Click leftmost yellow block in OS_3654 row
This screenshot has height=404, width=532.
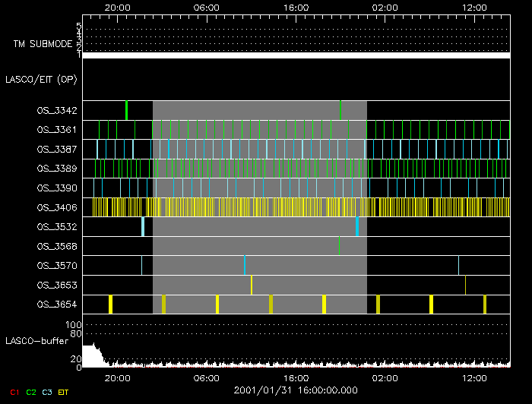(110, 305)
